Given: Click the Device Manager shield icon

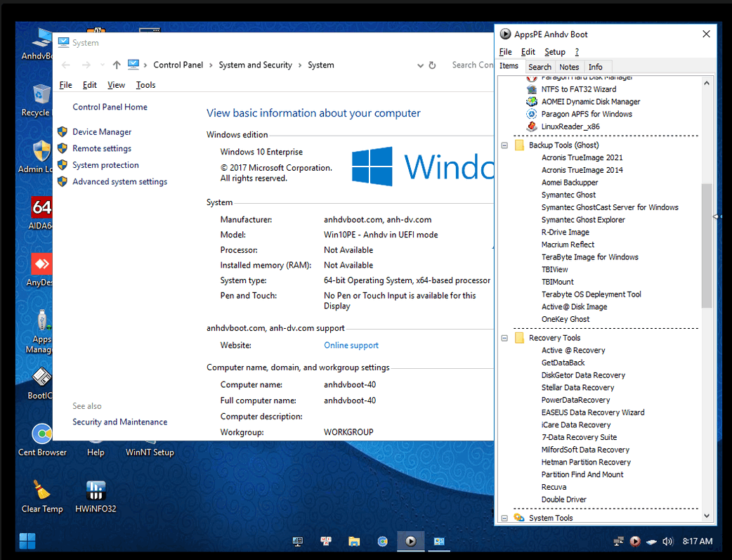Looking at the screenshot, I should (63, 131).
